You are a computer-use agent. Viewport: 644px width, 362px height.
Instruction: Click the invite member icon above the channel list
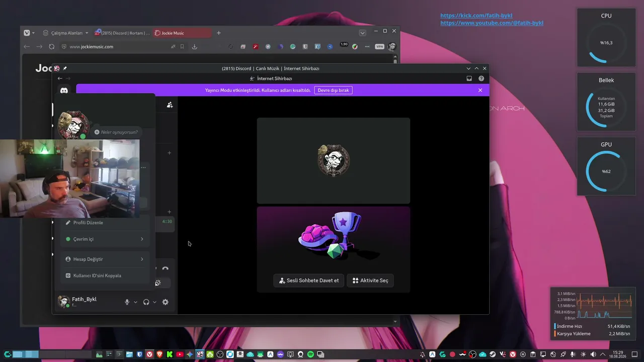(170, 105)
